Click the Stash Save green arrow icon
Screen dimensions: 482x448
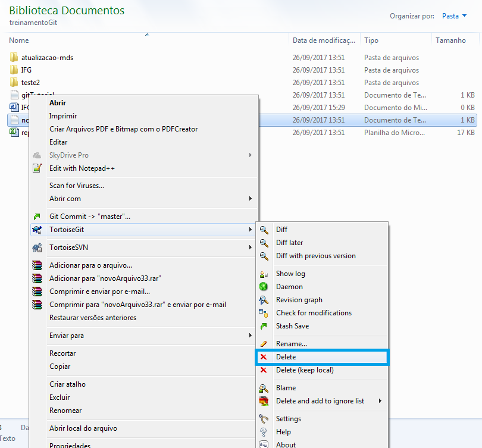pyautogui.click(x=264, y=326)
